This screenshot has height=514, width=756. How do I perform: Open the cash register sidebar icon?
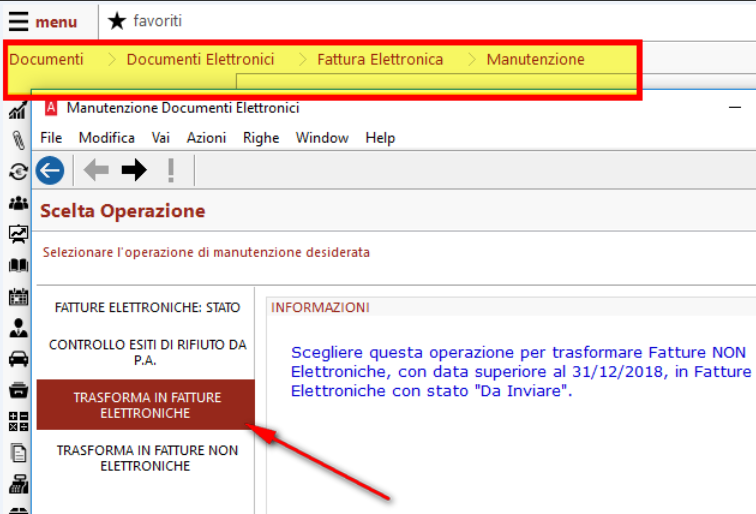point(18,484)
